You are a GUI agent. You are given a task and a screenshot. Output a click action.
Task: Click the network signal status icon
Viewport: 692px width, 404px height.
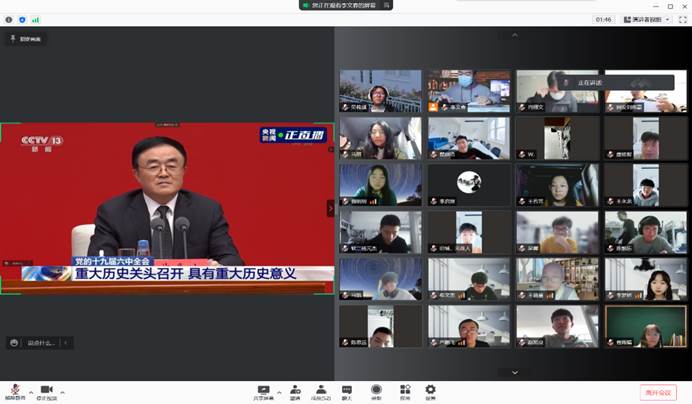click(35, 19)
